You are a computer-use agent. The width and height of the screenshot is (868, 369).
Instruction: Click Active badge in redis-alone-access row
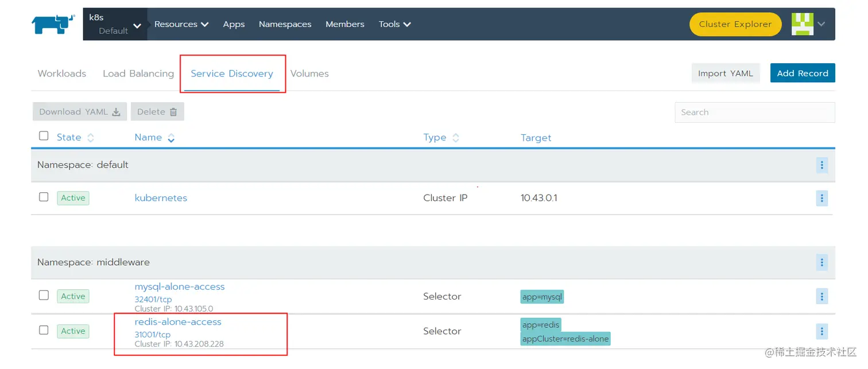(x=73, y=331)
